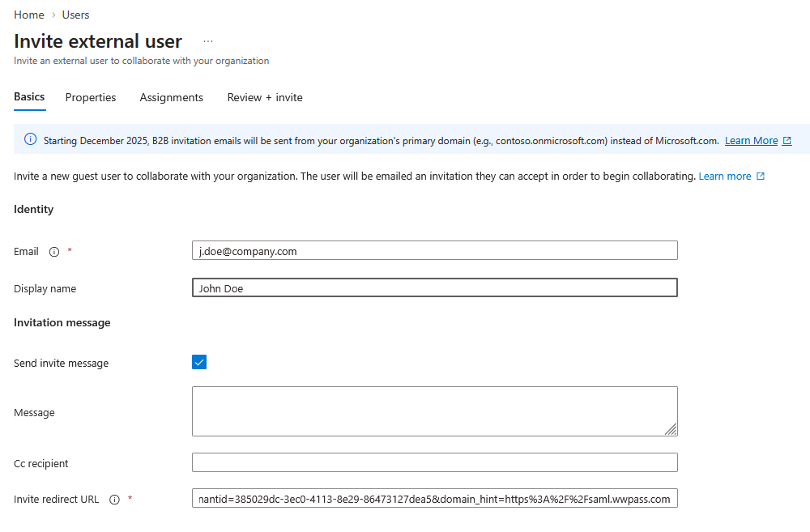Open the ellipsis menu beside Invite external user

click(208, 41)
